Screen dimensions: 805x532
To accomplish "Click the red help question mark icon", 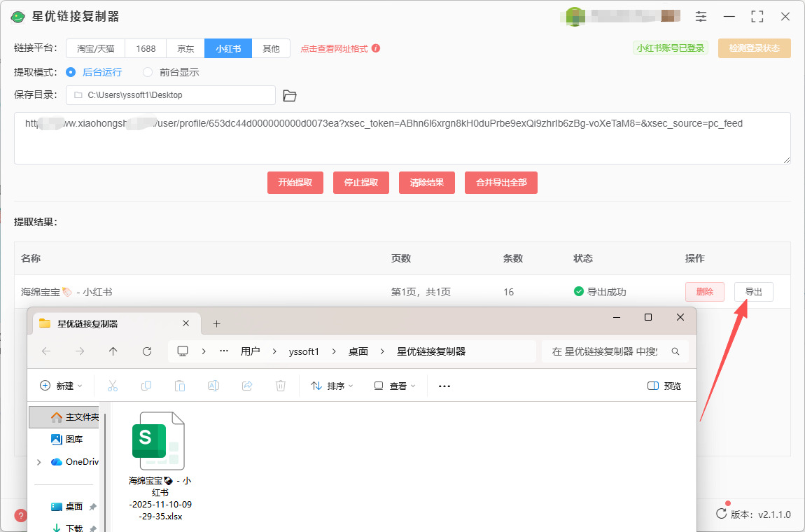I will click(x=20, y=516).
